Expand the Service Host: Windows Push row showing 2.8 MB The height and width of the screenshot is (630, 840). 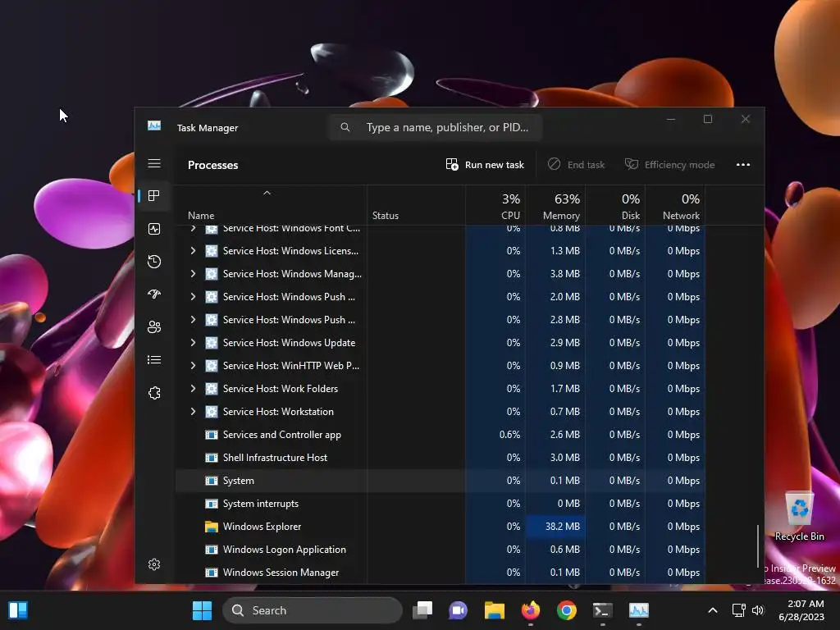point(193,320)
